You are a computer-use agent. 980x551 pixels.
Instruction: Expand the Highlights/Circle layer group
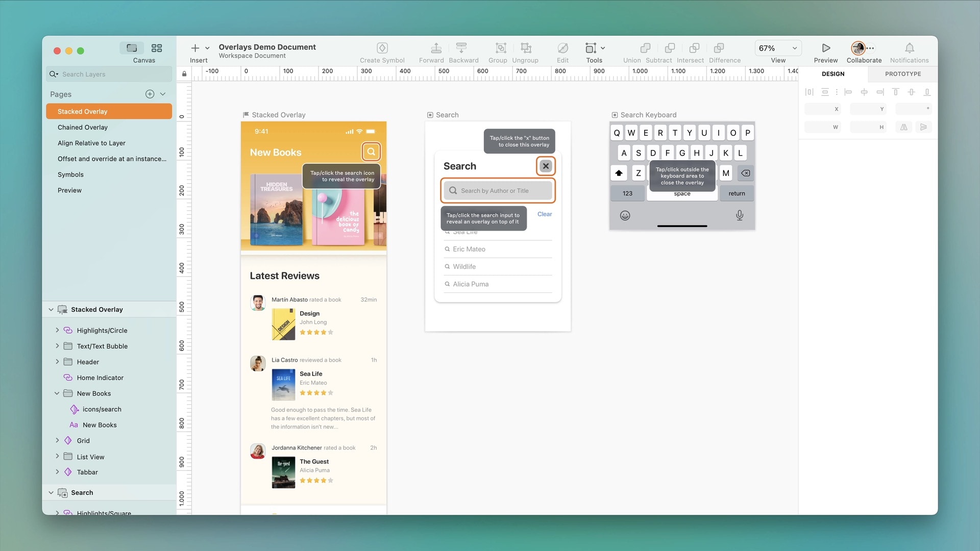(x=57, y=330)
